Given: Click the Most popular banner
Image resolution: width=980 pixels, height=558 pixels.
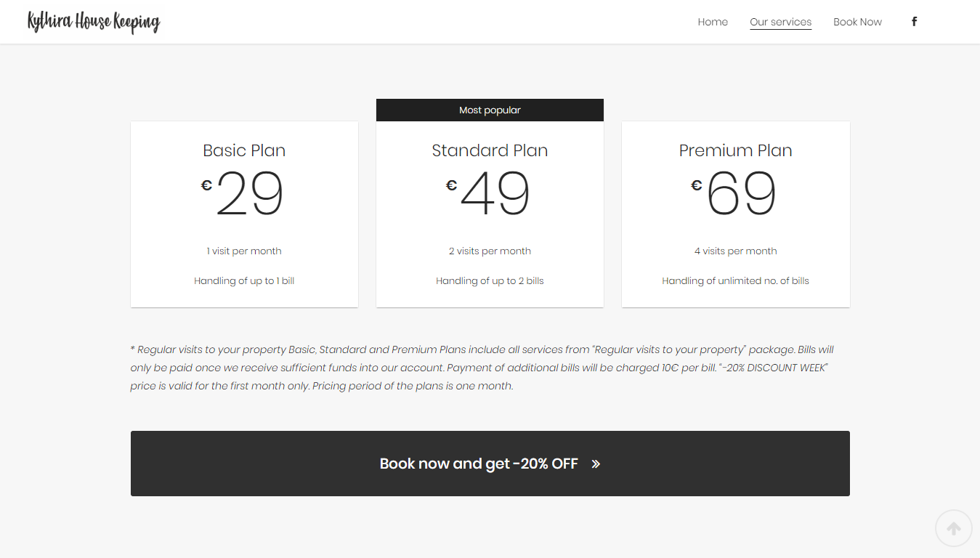Looking at the screenshot, I should (x=490, y=110).
